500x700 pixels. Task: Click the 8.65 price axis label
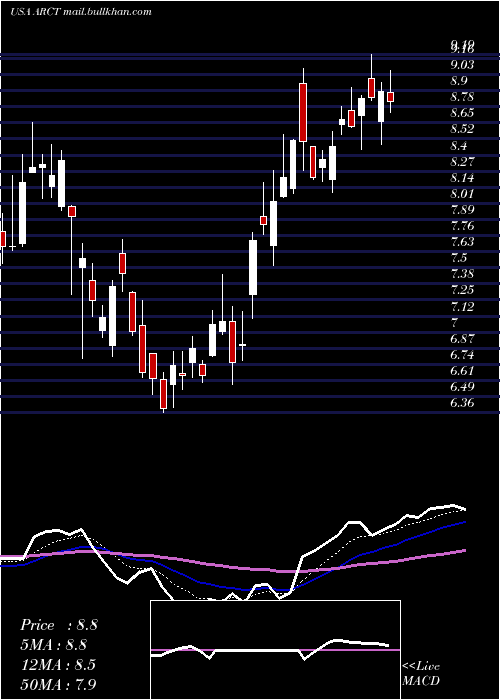pyautogui.click(x=462, y=113)
